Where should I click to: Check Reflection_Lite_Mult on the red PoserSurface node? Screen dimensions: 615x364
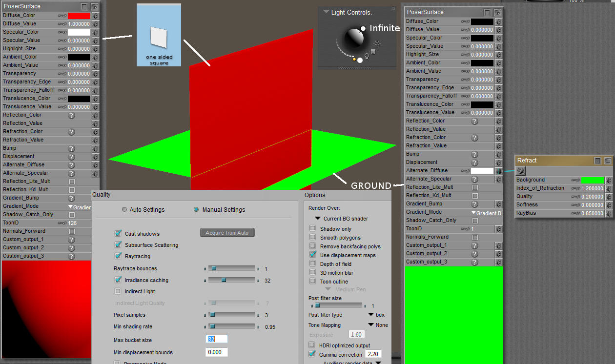click(72, 182)
